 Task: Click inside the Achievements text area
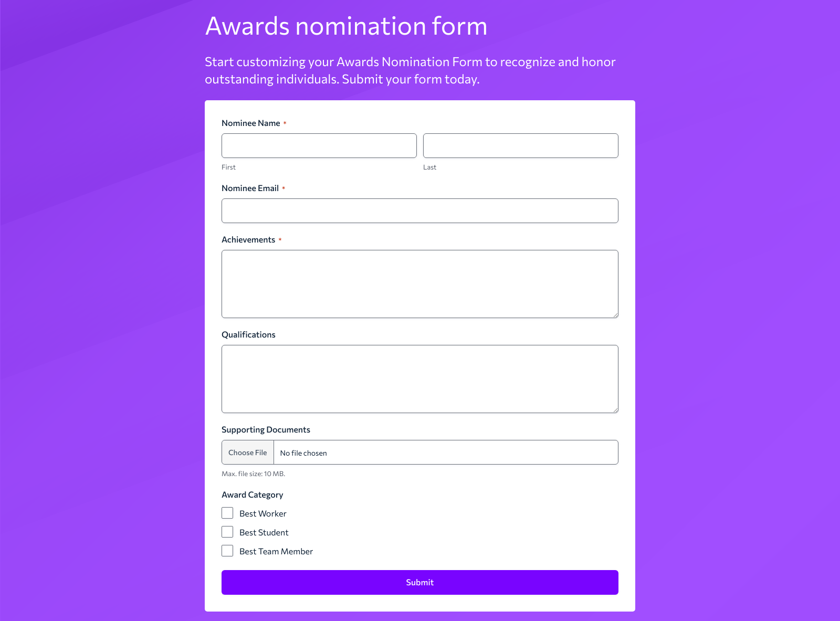click(x=419, y=283)
